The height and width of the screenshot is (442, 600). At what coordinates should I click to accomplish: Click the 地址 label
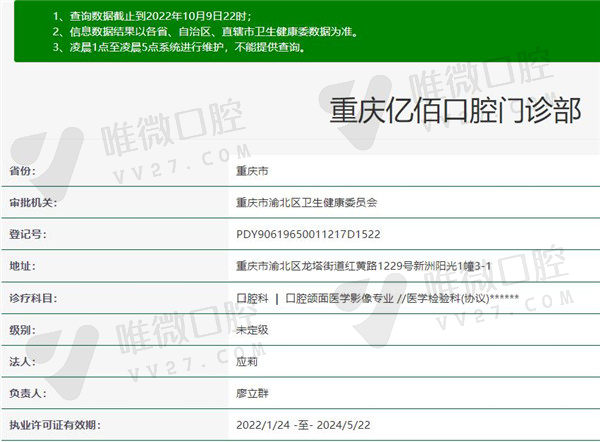tap(22, 266)
